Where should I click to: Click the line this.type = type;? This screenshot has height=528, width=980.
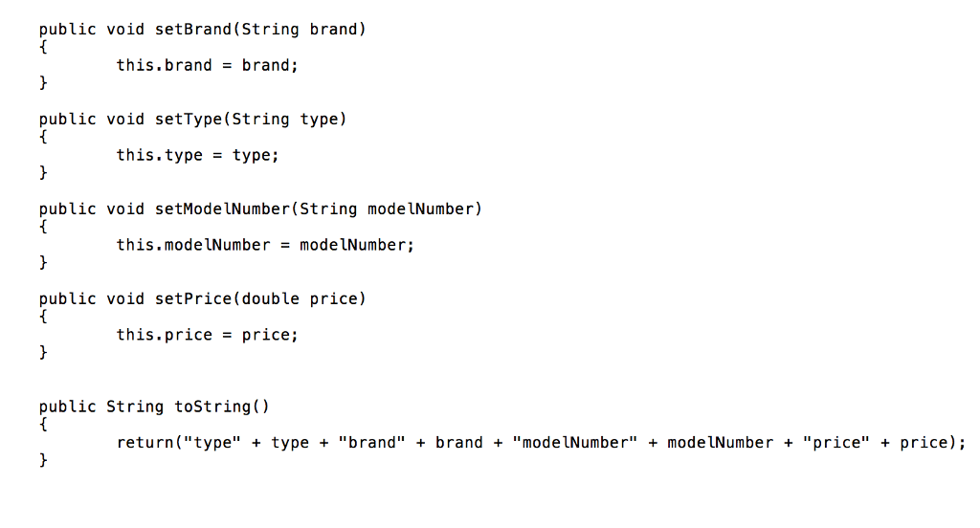point(197,155)
